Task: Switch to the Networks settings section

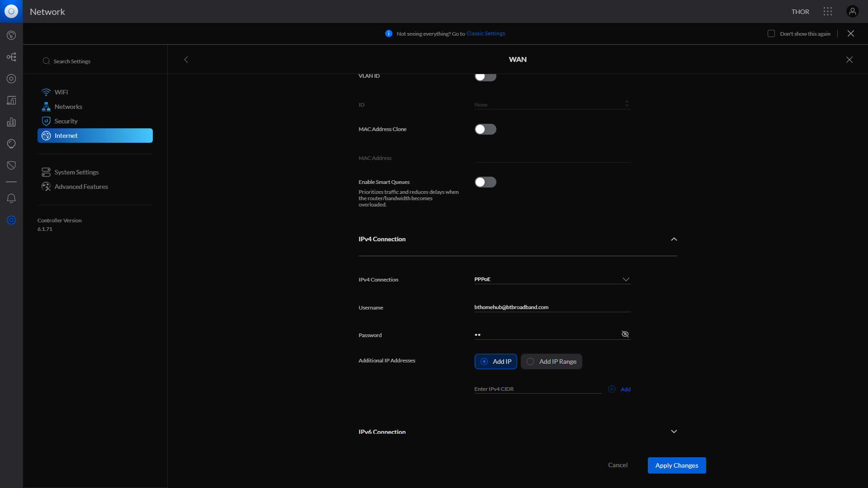Action: click(68, 107)
